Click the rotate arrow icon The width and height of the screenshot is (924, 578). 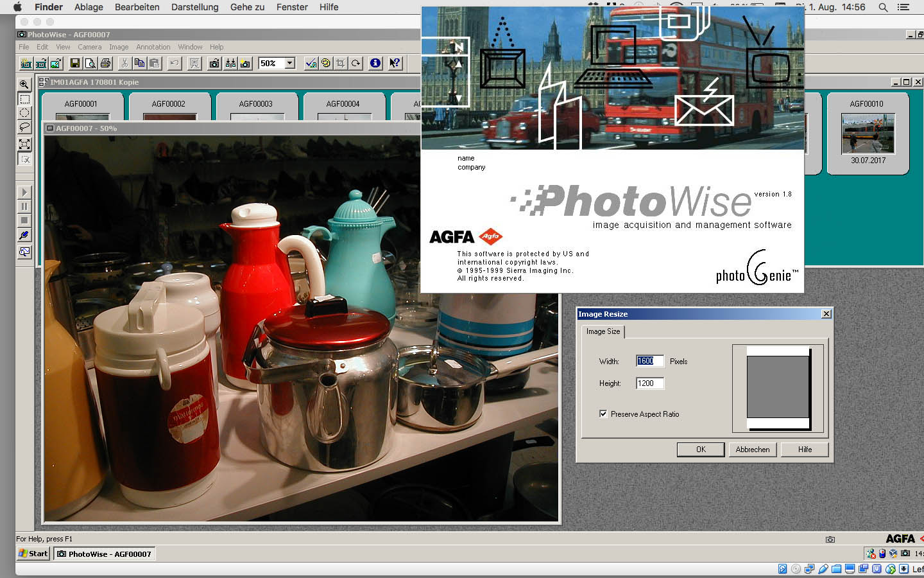coord(356,63)
